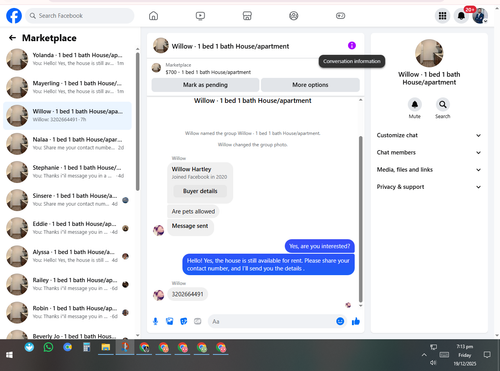Select Willow conversation in the list
This screenshot has width=500, height=371.
tap(67, 115)
